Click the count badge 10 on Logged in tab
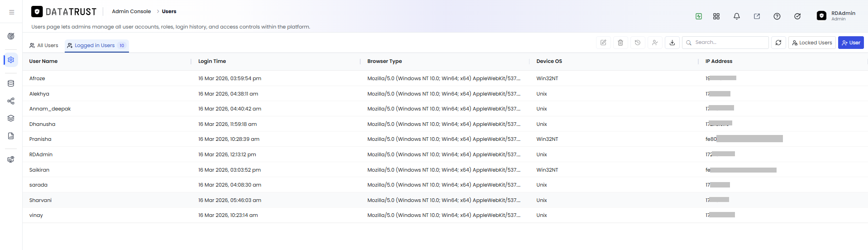The image size is (868, 250). (x=122, y=45)
